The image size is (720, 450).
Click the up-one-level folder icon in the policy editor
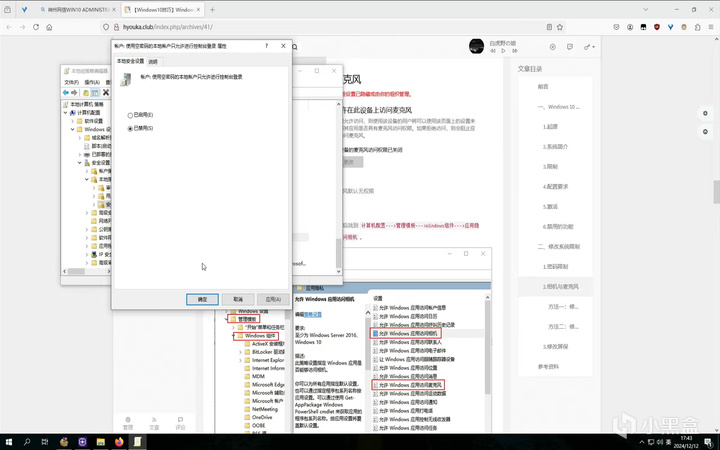(86, 92)
